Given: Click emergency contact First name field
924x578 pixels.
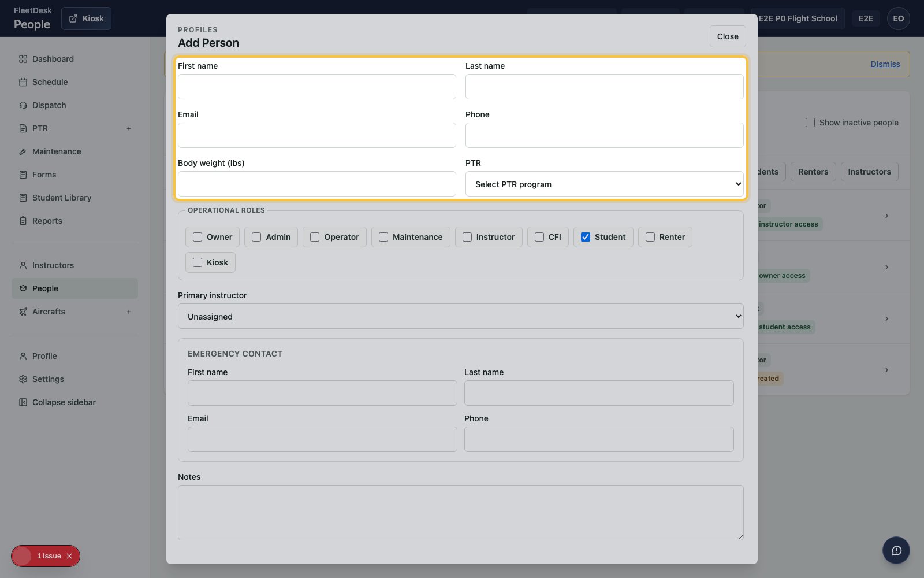Looking at the screenshot, I should (322, 393).
